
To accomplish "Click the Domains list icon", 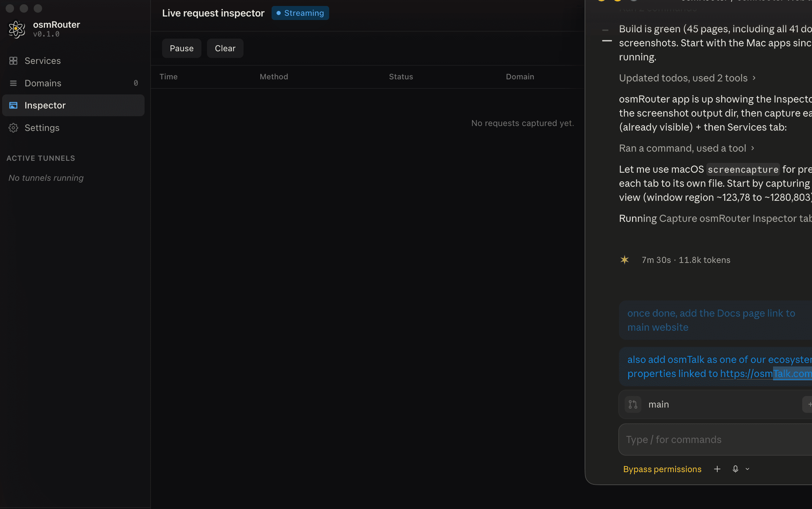I will (x=13, y=83).
